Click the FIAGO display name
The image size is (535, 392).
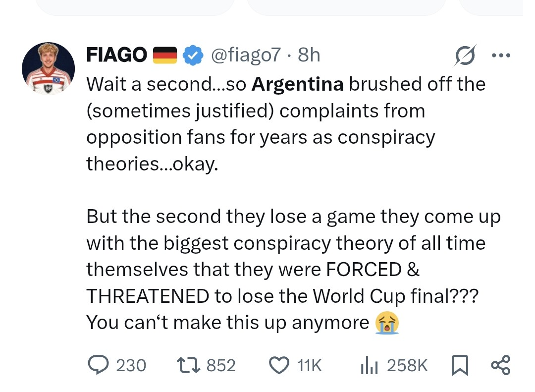[x=117, y=55]
